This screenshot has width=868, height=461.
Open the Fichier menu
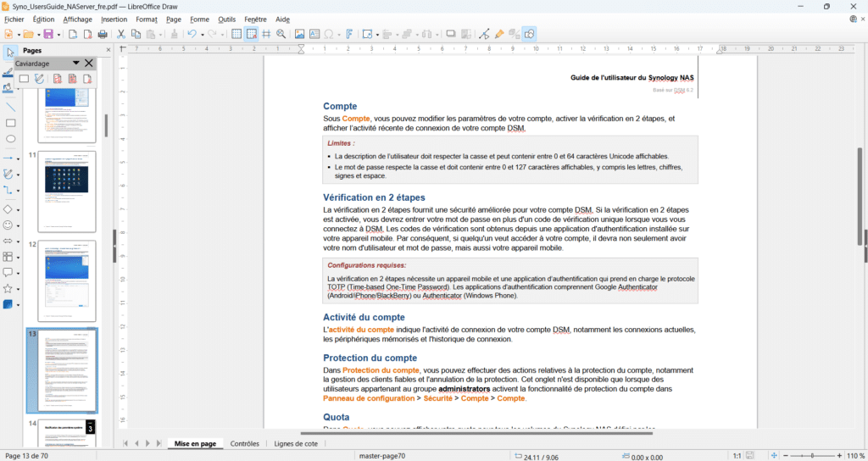click(x=14, y=19)
